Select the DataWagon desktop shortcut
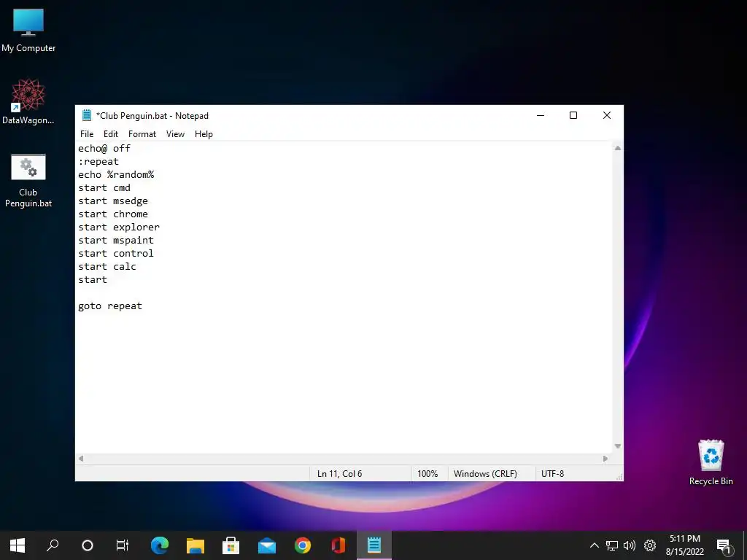Screen dimensions: 747x560 (x=28, y=101)
